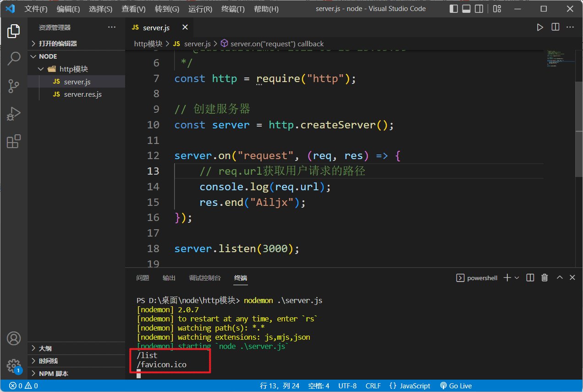Expand the 大纲 outline section

pos(45,348)
